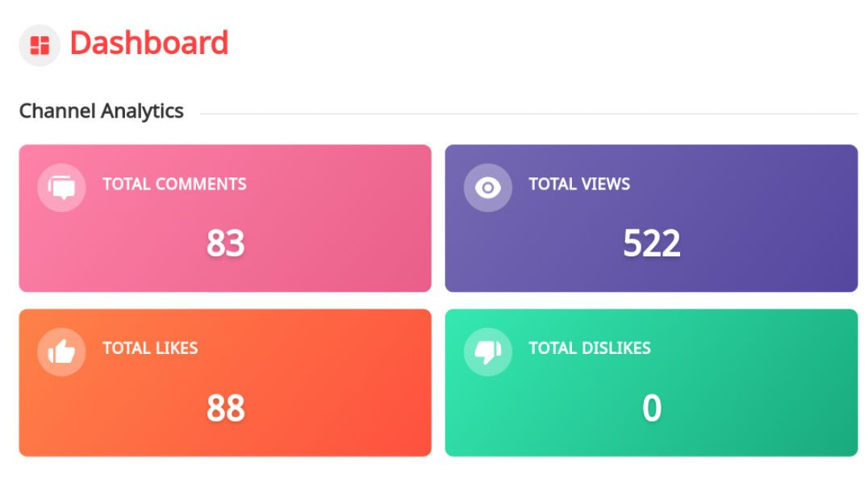868x487 pixels.
Task: Open the Total Likes card
Action: 226,382
